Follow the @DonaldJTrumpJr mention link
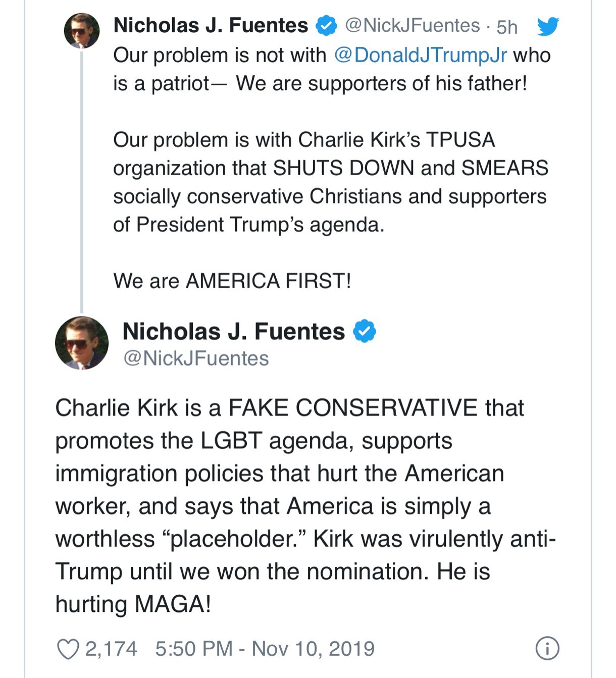Viewport: 616px width, 678px height. [421, 55]
